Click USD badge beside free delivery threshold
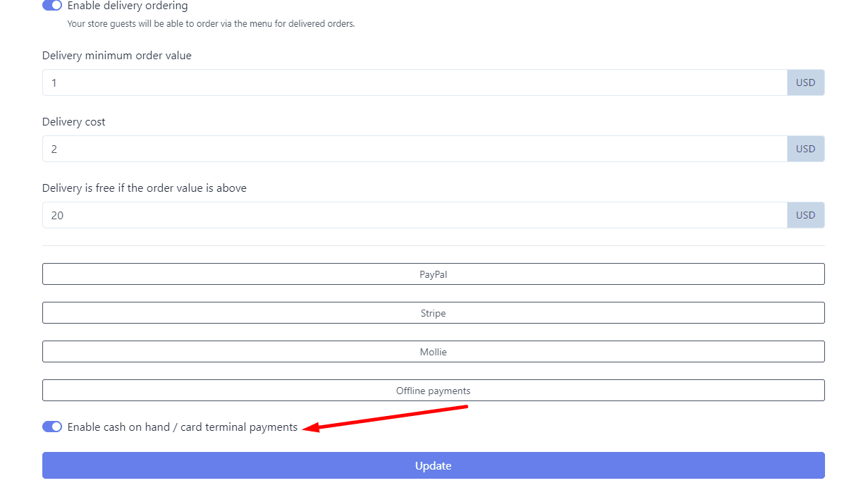Screen dimensions: 868x502 click(x=805, y=215)
